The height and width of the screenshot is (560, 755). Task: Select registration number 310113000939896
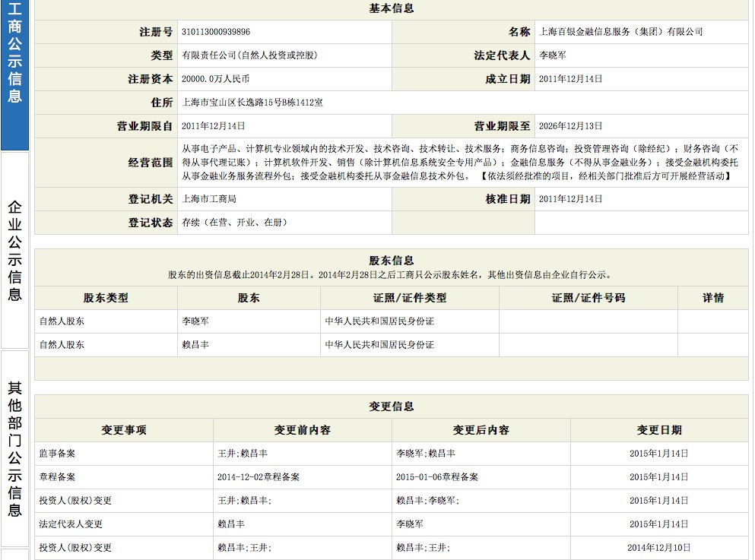216,32
